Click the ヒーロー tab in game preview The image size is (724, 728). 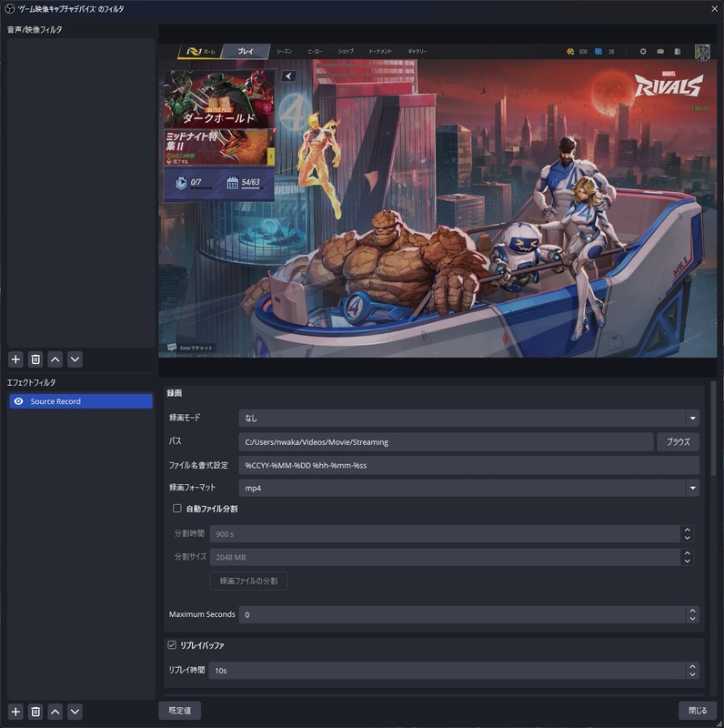pos(315,52)
